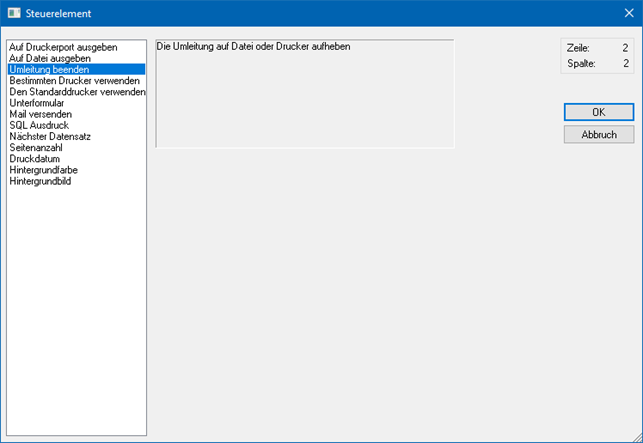The width and height of the screenshot is (643, 443).
Task: Choose 'Seitenanzahl' control type
Action: 37,148
